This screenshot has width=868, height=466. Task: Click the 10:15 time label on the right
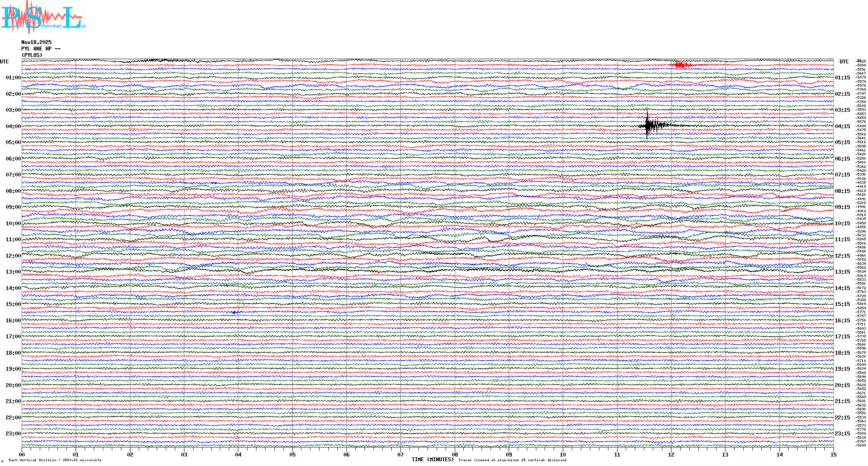[842, 224]
